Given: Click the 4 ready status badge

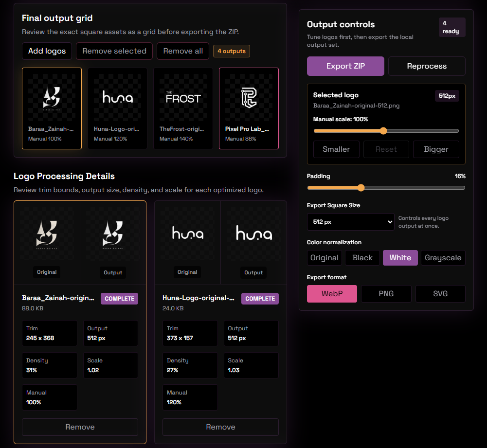Looking at the screenshot, I should (x=452, y=27).
